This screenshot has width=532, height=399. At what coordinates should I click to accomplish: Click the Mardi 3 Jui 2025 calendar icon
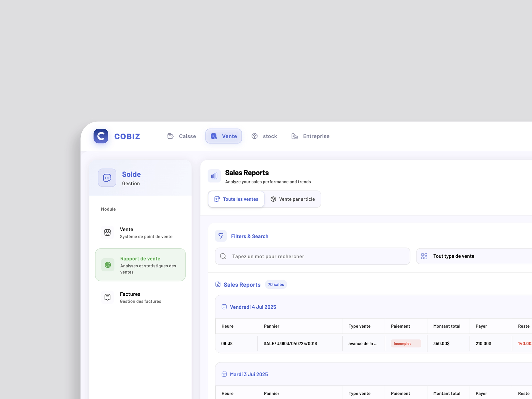tap(224, 374)
